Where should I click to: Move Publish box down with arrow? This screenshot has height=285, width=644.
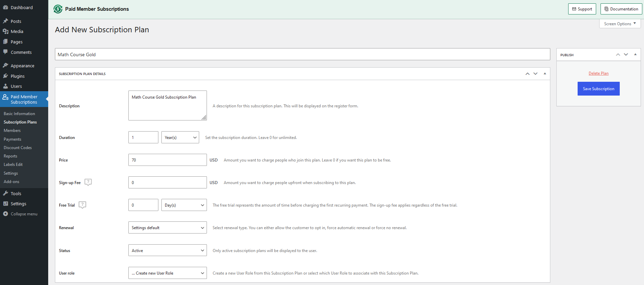tap(626, 55)
